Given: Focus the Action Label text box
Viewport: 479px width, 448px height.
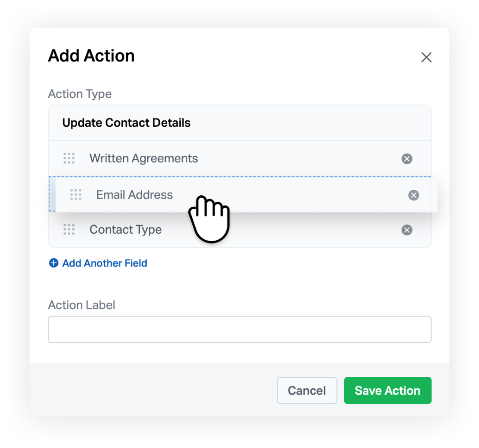Looking at the screenshot, I should coord(239,329).
